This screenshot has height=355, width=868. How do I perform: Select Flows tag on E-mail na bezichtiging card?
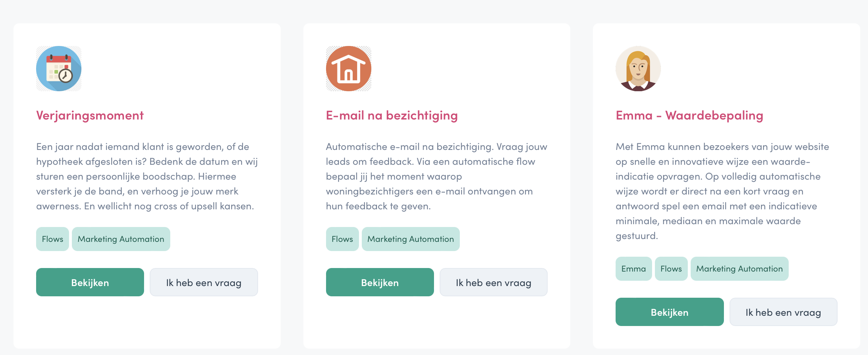click(x=342, y=239)
